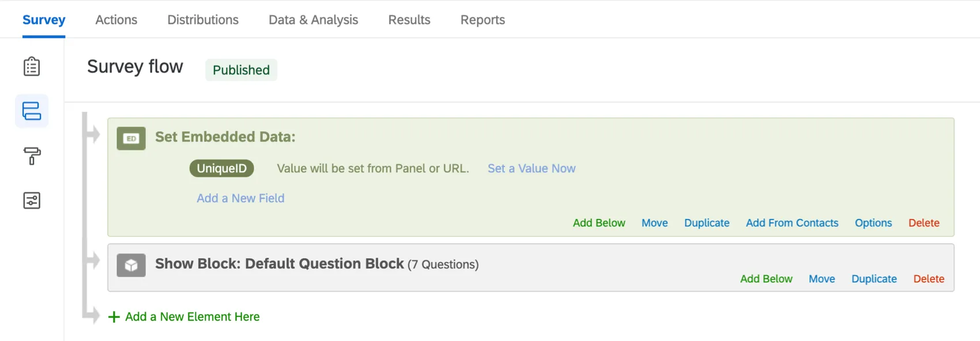This screenshot has width=980, height=341.
Task: Open the Builder clipboard icon in sidebar
Action: click(32, 67)
